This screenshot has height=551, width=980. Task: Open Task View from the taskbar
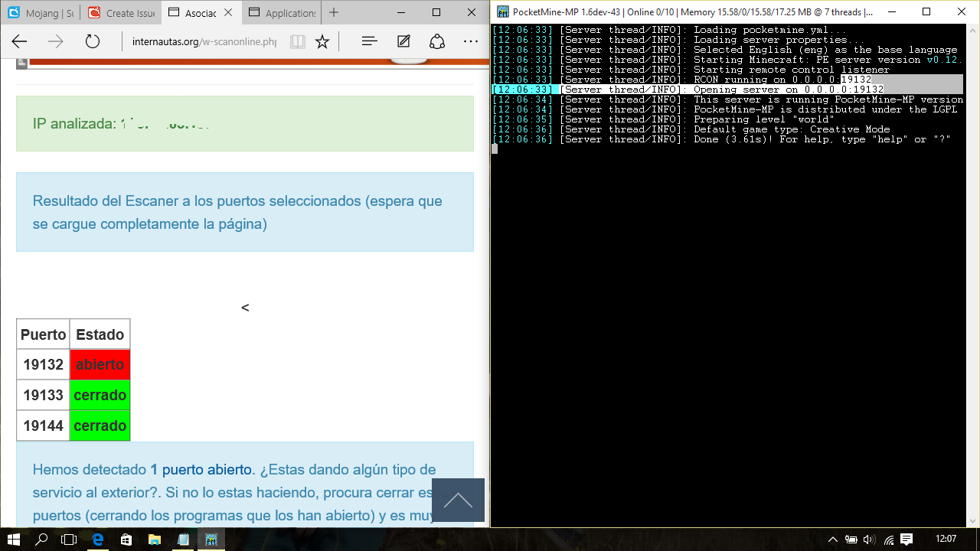[x=69, y=540]
